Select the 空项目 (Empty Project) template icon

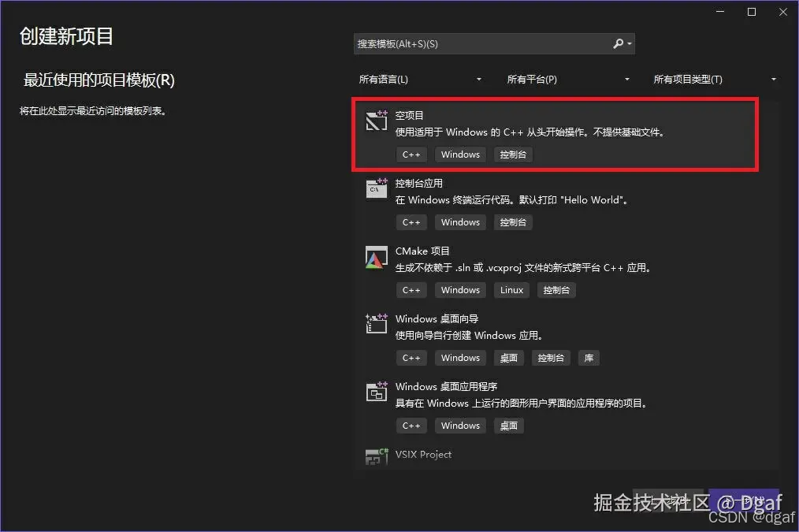tap(376, 121)
